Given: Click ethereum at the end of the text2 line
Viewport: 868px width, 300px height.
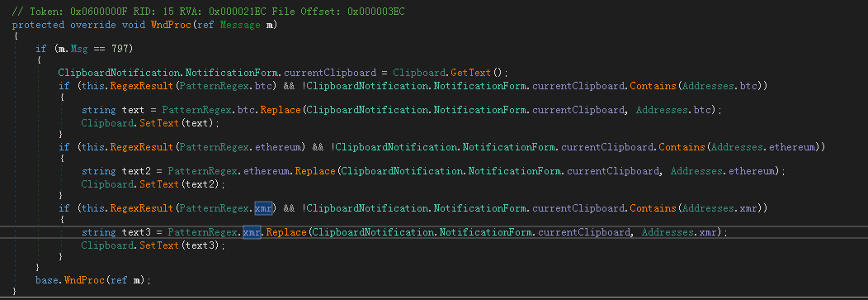Looking at the screenshot, I should pyautogui.click(x=751, y=171).
